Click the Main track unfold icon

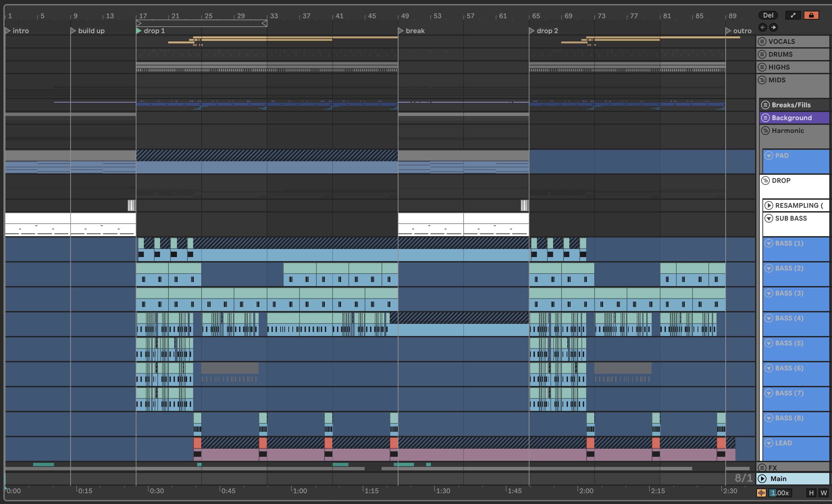[x=762, y=479]
